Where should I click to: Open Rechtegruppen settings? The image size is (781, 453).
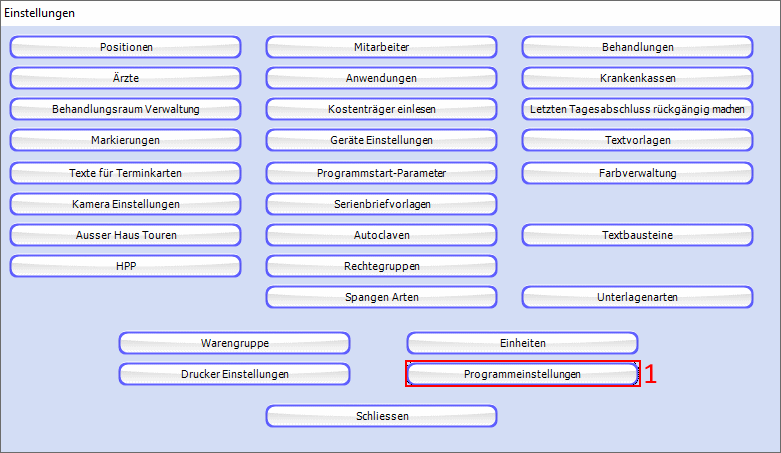pos(381,266)
